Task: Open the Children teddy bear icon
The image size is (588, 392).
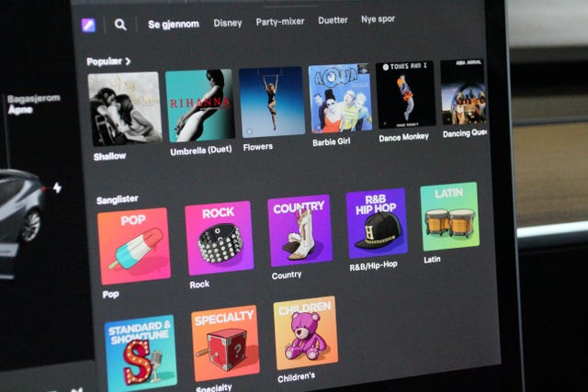Action: [x=306, y=332]
